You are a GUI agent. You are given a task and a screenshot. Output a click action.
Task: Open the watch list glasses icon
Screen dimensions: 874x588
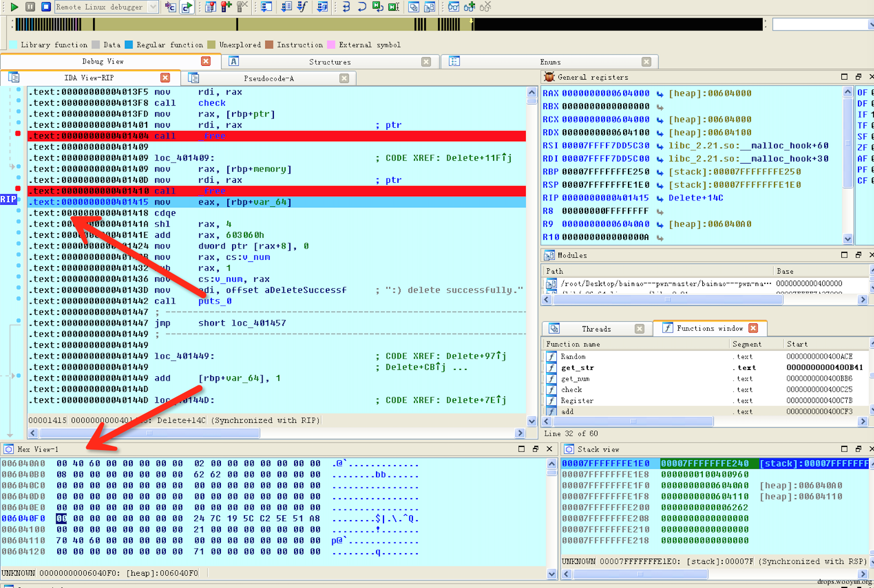(x=454, y=7)
